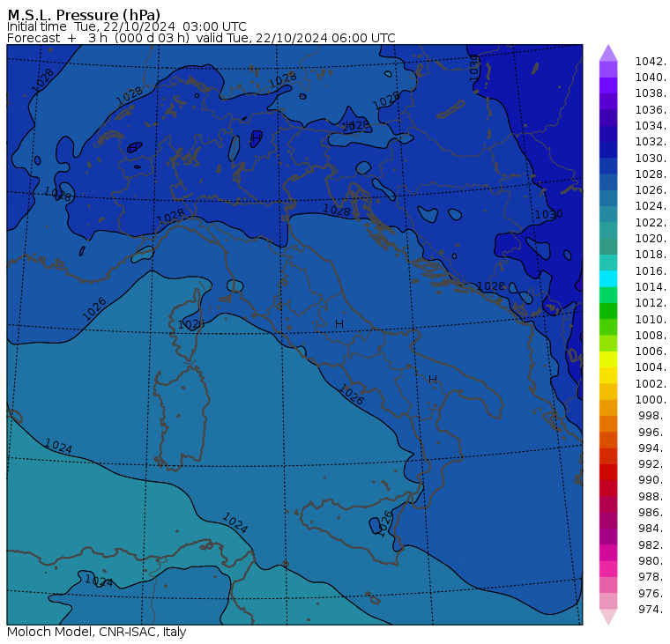Click the colorbar label "1040."

coord(651,78)
